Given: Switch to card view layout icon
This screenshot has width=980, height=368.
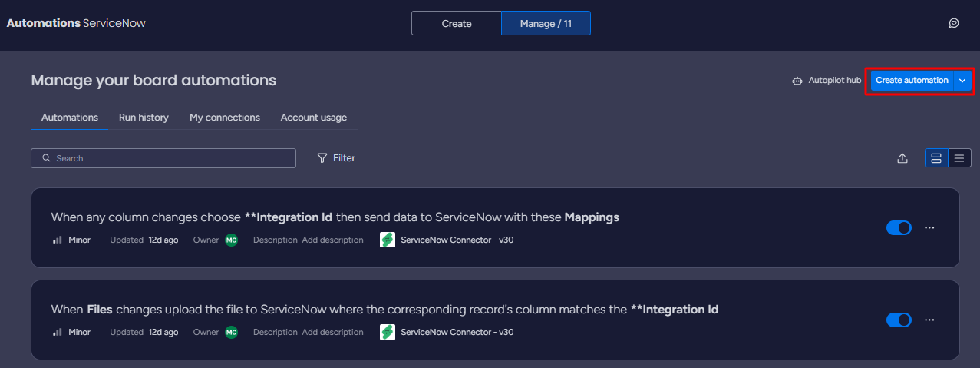Looking at the screenshot, I should [x=936, y=158].
